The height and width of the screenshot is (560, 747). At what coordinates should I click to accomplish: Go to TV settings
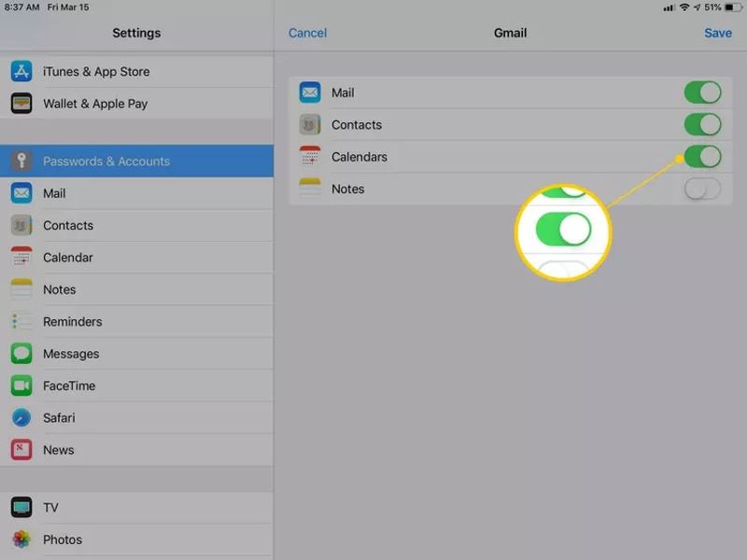(x=136, y=508)
